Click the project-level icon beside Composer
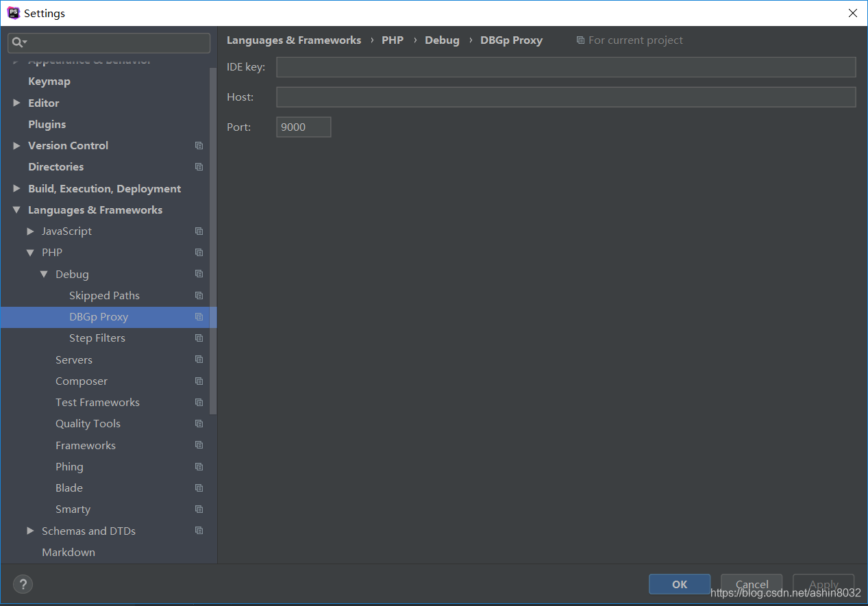The width and height of the screenshot is (868, 606). tap(199, 381)
